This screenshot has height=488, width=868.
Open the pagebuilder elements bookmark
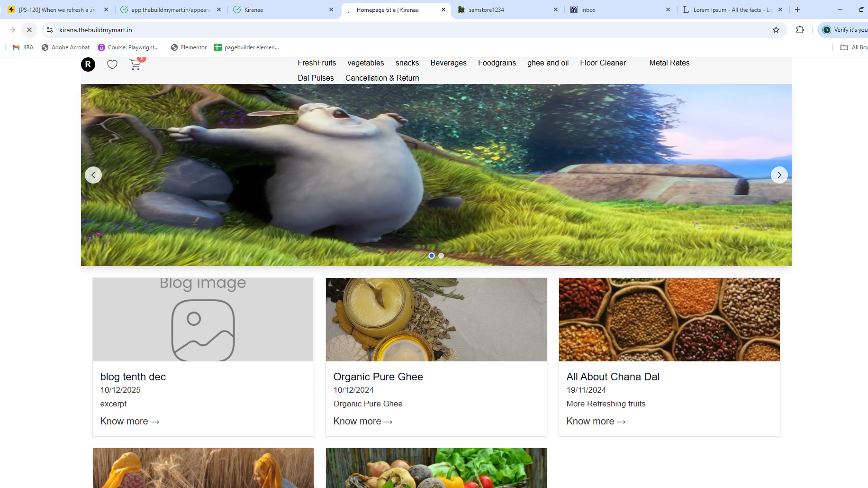247,47
